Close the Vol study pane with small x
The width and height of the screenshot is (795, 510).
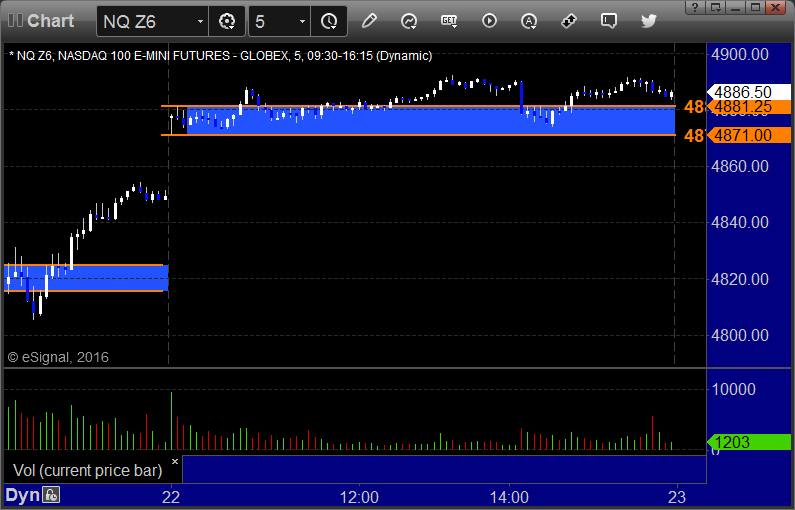tap(175, 461)
